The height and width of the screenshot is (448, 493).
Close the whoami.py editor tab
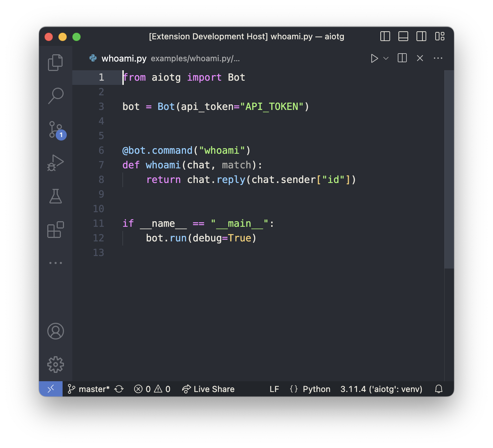420,58
